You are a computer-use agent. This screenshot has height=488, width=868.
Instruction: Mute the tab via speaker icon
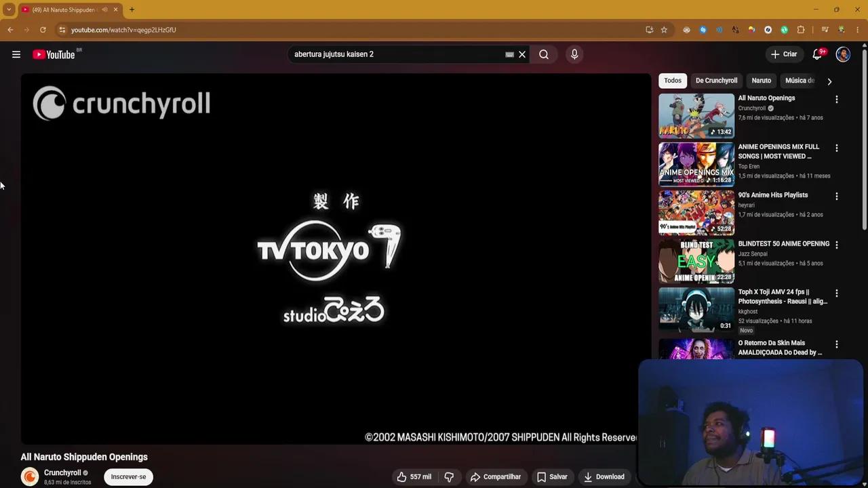[104, 9]
